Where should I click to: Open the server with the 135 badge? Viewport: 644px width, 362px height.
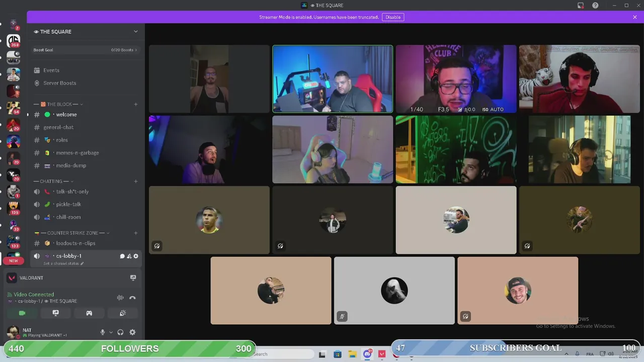14,208
